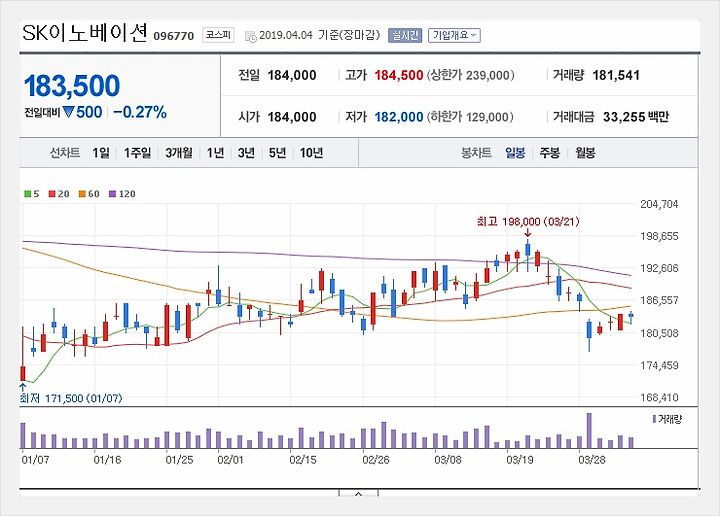
Task: Click the 봉차트 label
Action: tap(476, 152)
